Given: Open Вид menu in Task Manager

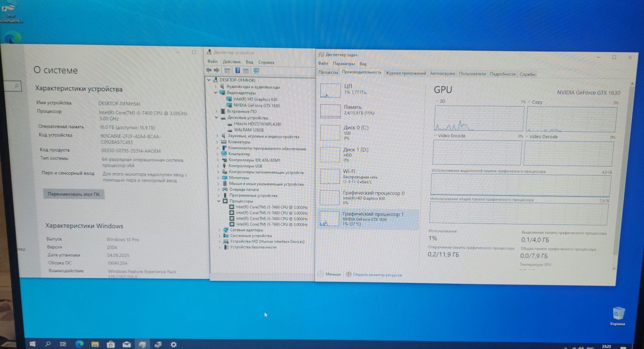Looking at the screenshot, I should 363,64.
